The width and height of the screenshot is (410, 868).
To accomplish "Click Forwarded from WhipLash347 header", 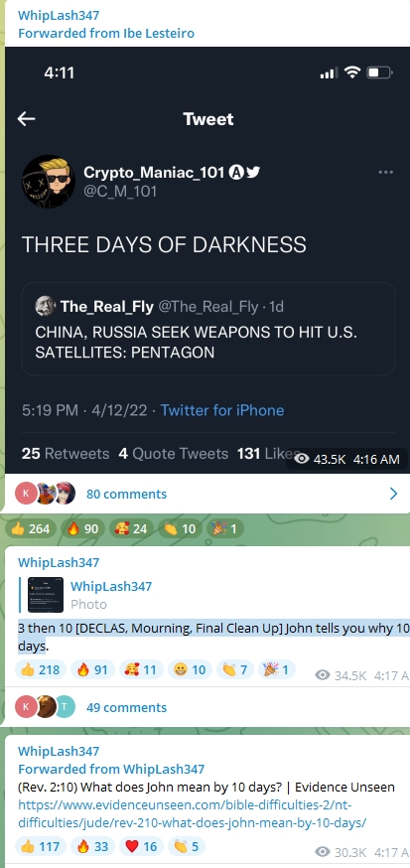I will [111, 769].
